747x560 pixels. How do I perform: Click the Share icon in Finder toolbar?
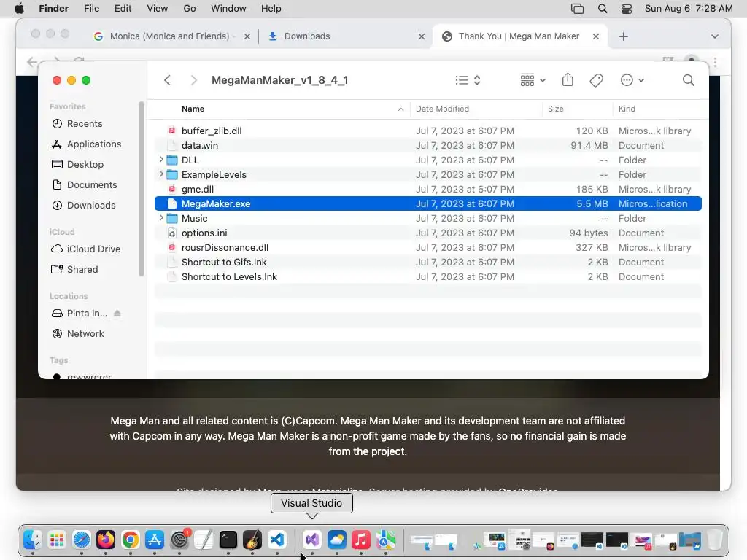pos(568,80)
